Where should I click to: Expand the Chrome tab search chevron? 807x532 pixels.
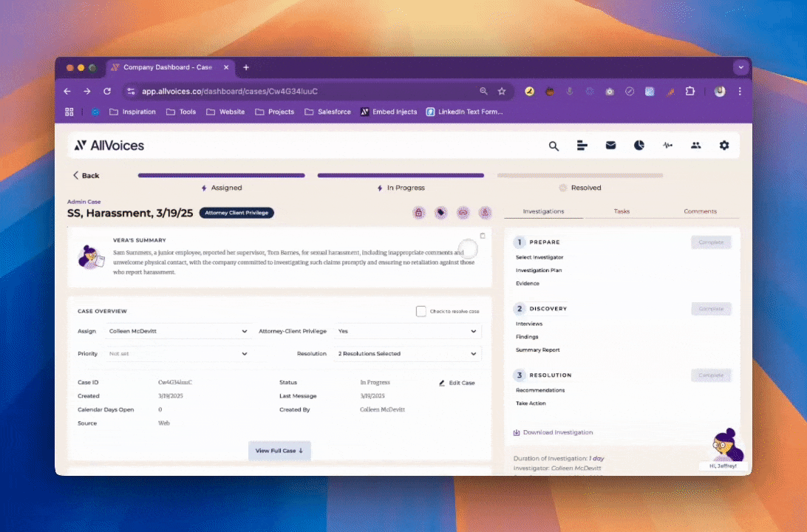pyautogui.click(x=740, y=67)
